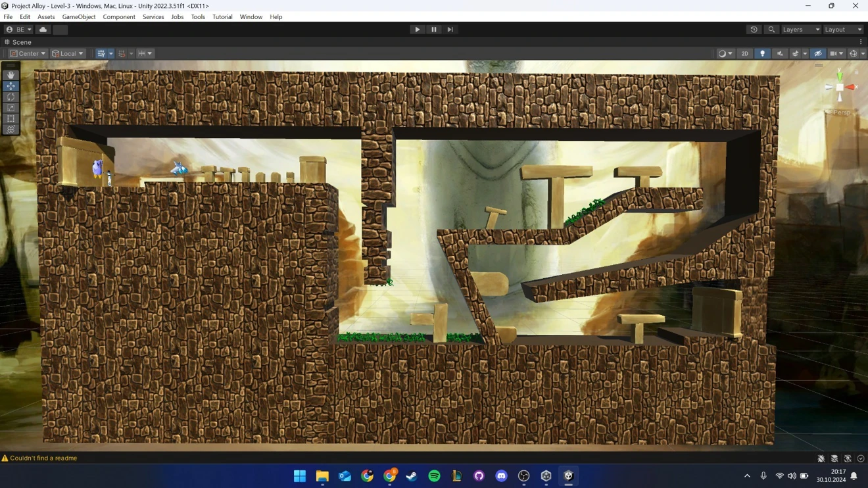The width and height of the screenshot is (868, 488).
Task: Open the Layers dropdown
Action: point(800,30)
